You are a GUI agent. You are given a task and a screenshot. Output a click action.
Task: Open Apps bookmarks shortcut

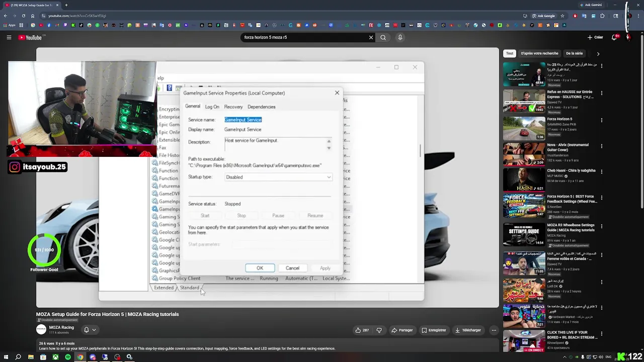pyautogui.click(x=10, y=25)
